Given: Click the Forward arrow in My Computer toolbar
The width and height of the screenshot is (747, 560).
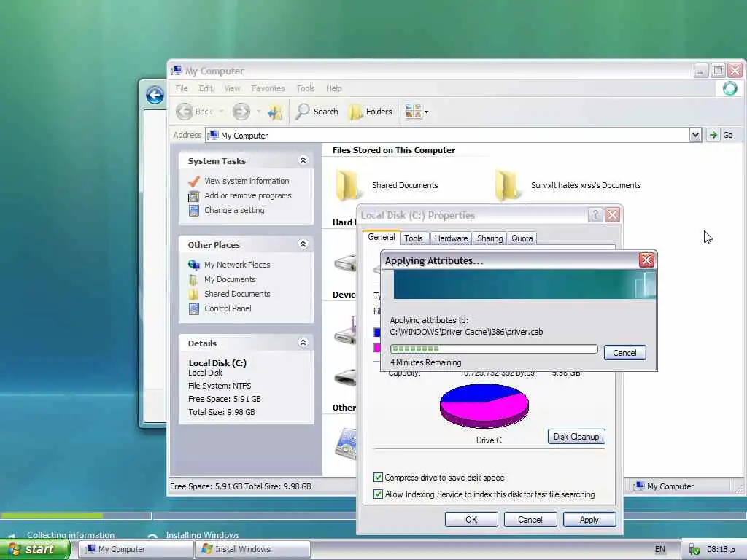Looking at the screenshot, I should pos(241,112).
